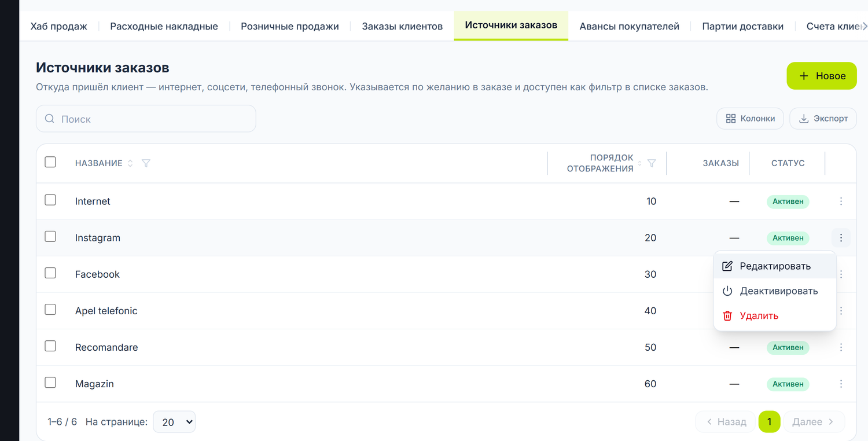Tick the select-all checkbox in table header
This screenshot has width=868, height=441.
[50, 162]
